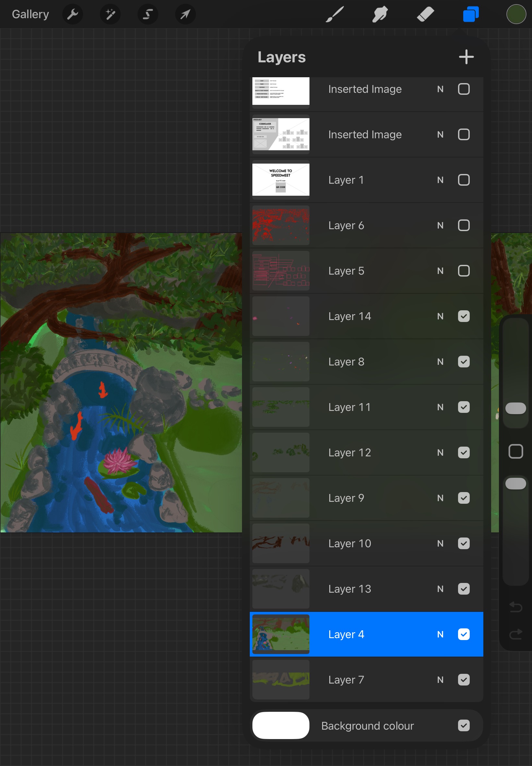Open blend mode N for Layer 10
This screenshot has width=532, height=766.
[x=440, y=544]
